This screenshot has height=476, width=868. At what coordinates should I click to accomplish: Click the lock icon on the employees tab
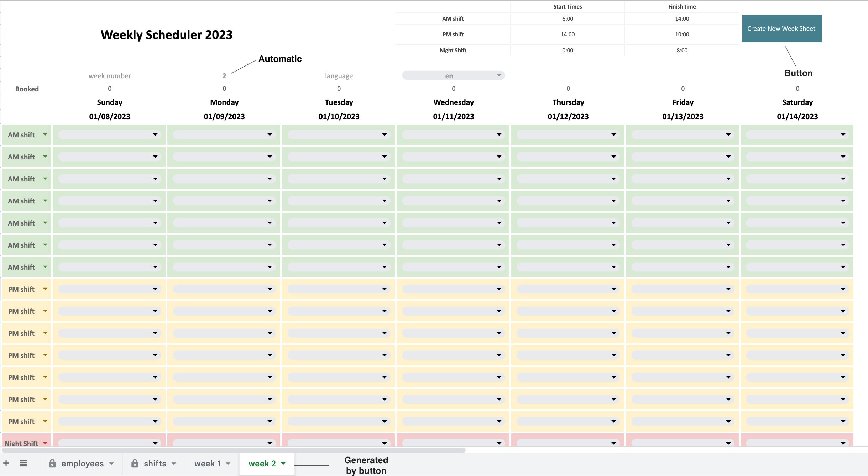pyautogui.click(x=53, y=463)
